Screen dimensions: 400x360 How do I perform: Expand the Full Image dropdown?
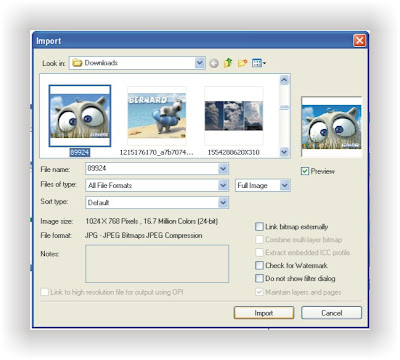point(284,185)
